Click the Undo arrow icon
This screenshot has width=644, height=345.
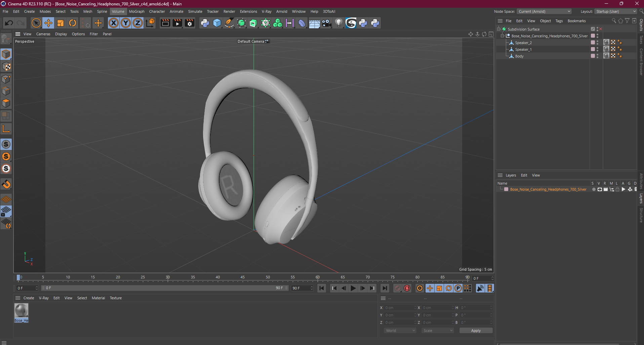click(9, 23)
